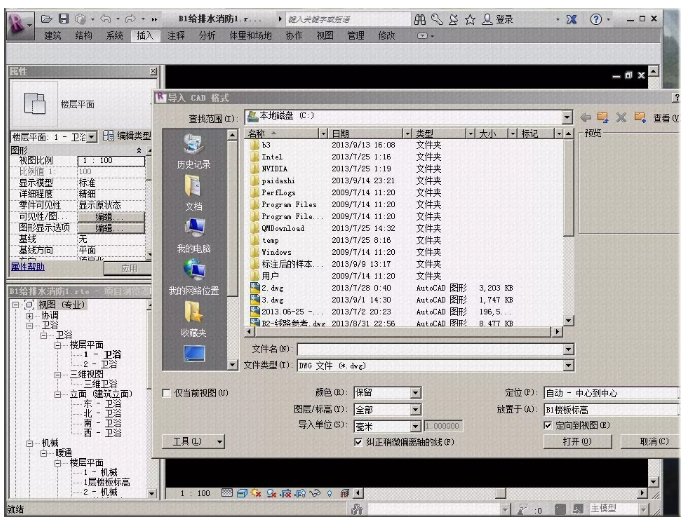Select 我的网络位置 in the places bar
This screenshot has width=690, height=521.
point(194,277)
